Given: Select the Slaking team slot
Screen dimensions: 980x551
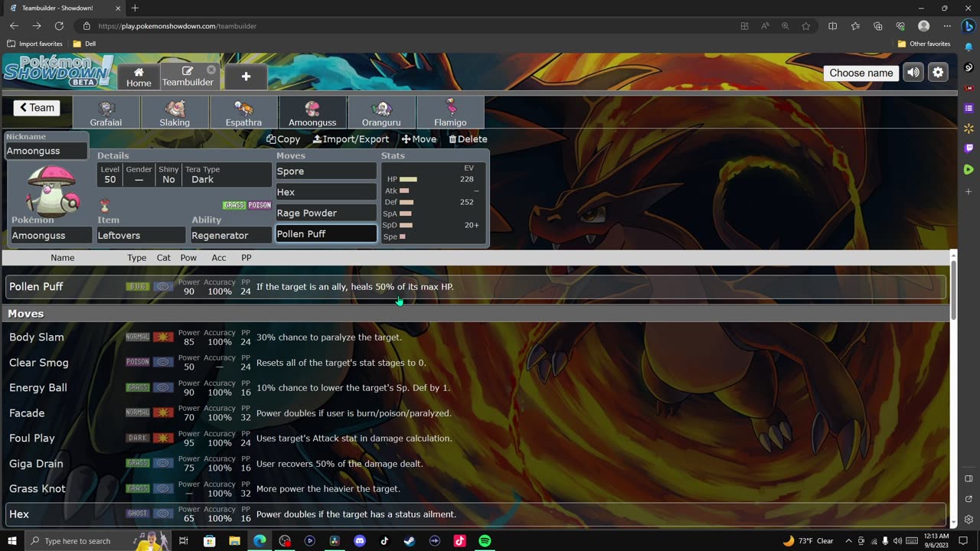Looking at the screenshot, I should click(175, 113).
